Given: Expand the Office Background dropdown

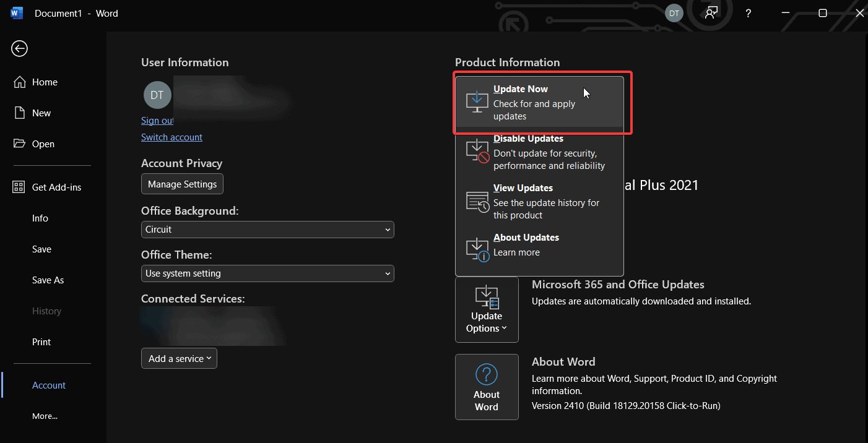Looking at the screenshot, I should pos(267,230).
